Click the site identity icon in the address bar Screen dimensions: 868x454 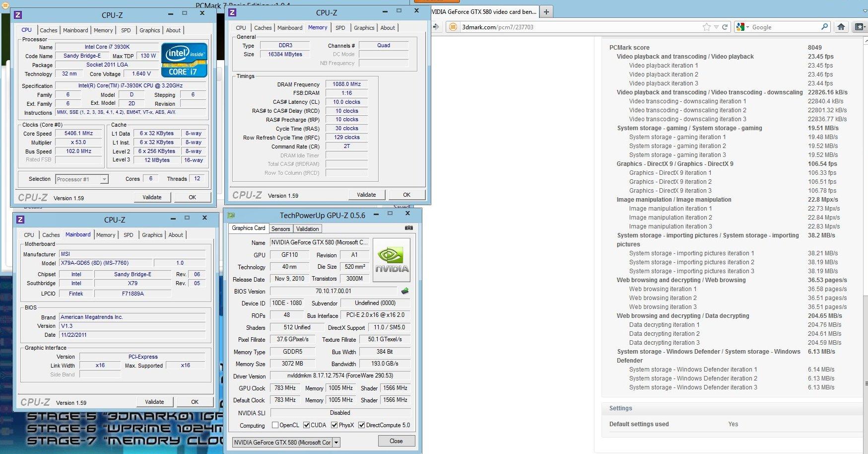pyautogui.click(x=453, y=27)
